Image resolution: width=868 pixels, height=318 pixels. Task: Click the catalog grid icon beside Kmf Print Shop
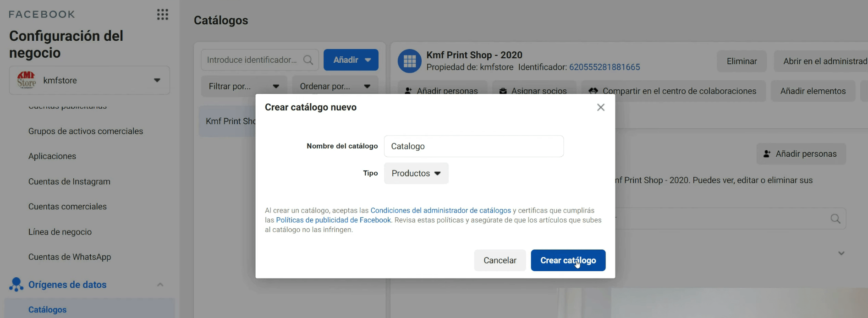(x=409, y=61)
